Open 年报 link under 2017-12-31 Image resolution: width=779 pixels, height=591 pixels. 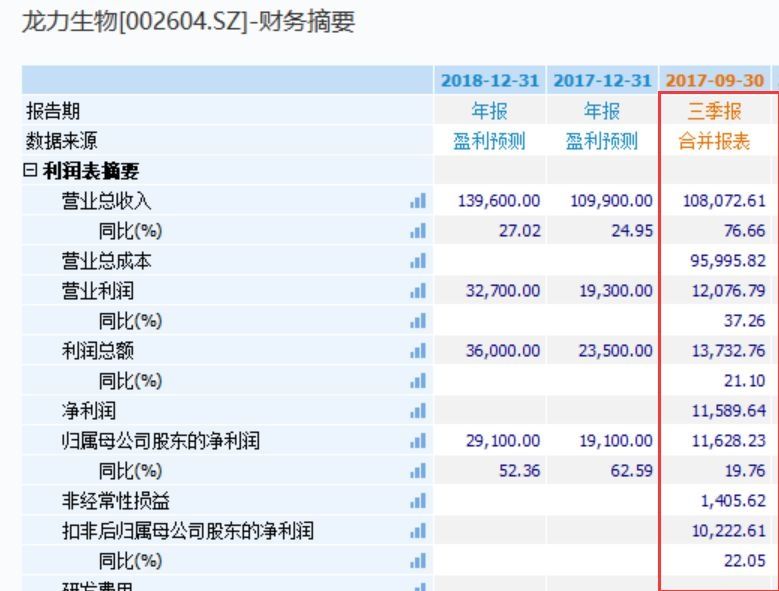(x=602, y=111)
